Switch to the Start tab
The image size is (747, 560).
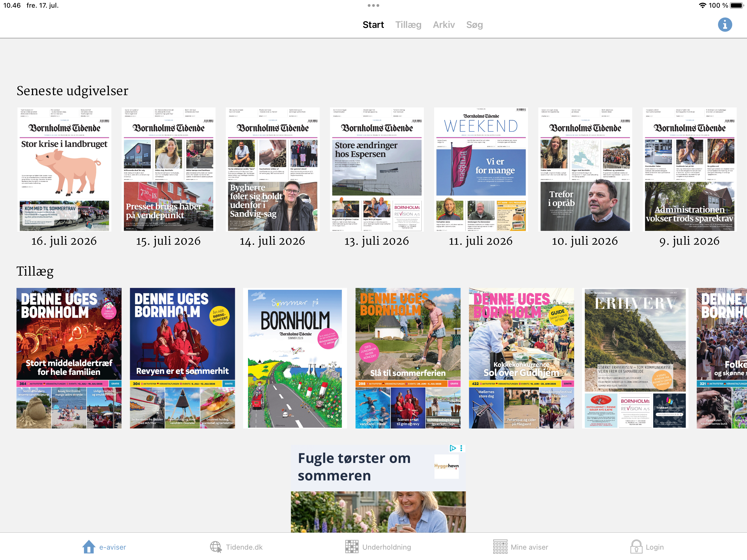[373, 25]
